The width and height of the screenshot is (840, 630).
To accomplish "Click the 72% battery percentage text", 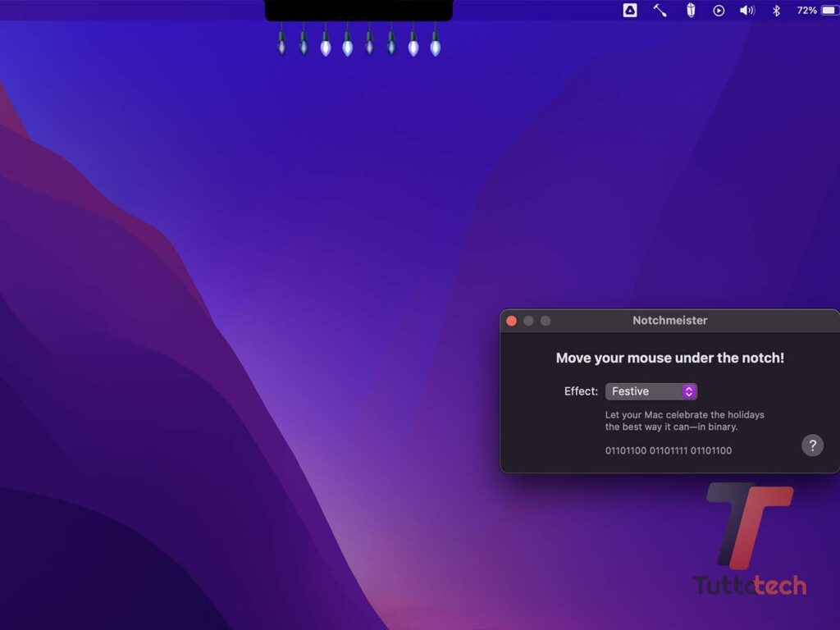I will 808,11.
